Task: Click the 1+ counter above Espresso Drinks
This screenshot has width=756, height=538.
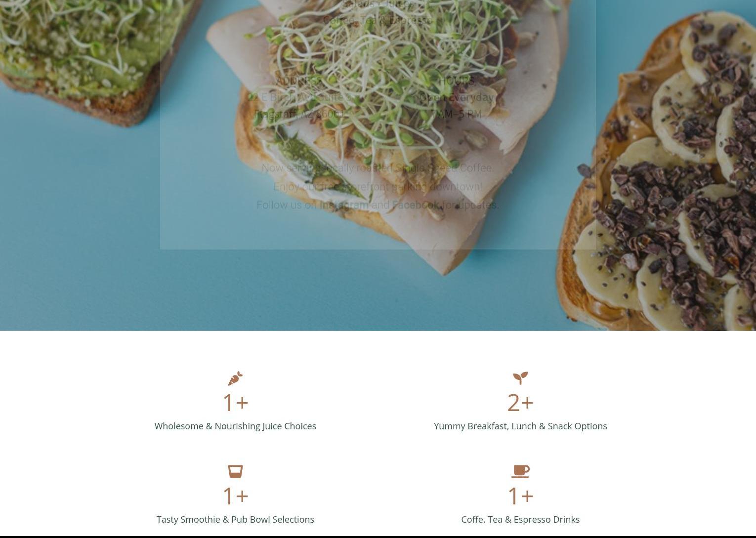Action: point(520,496)
